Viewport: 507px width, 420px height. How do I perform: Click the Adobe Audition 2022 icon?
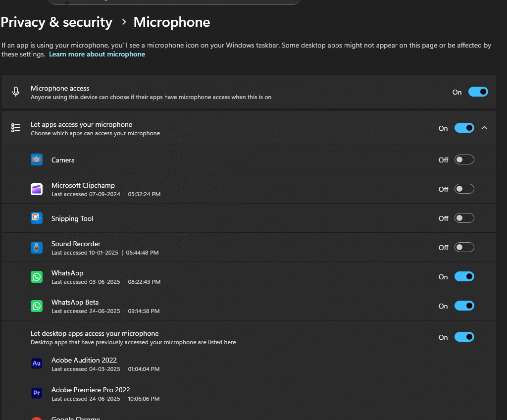pos(37,364)
